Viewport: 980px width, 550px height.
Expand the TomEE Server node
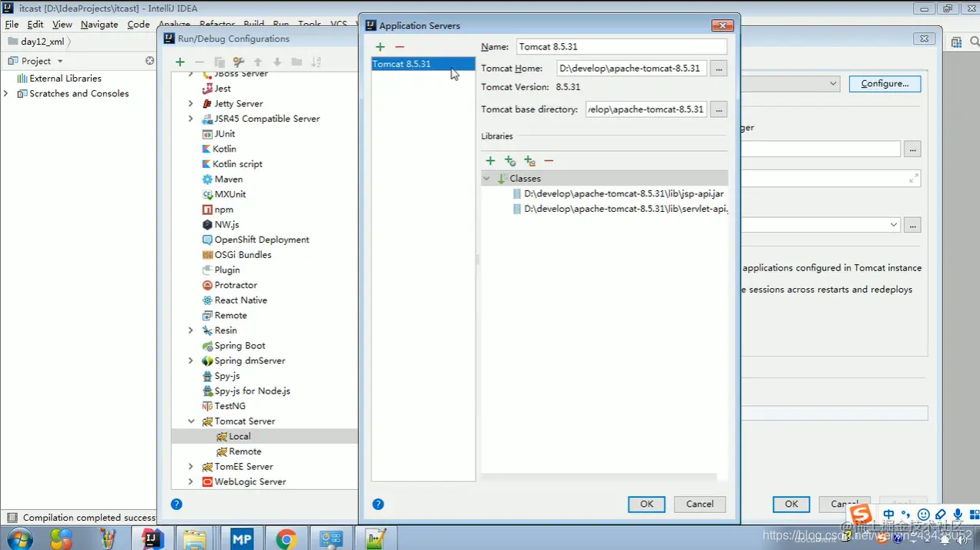click(191, 467)
